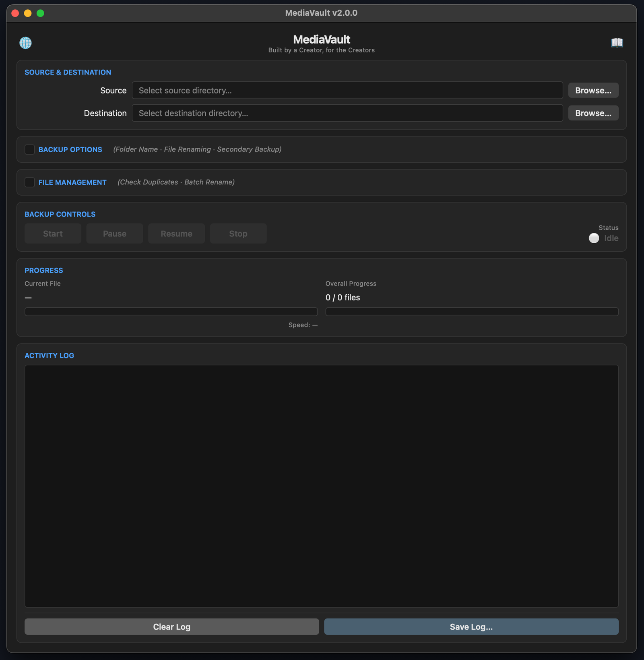Enable the File Management checkbox
Screen dimensions: 644x660
(x=29, y=182)
